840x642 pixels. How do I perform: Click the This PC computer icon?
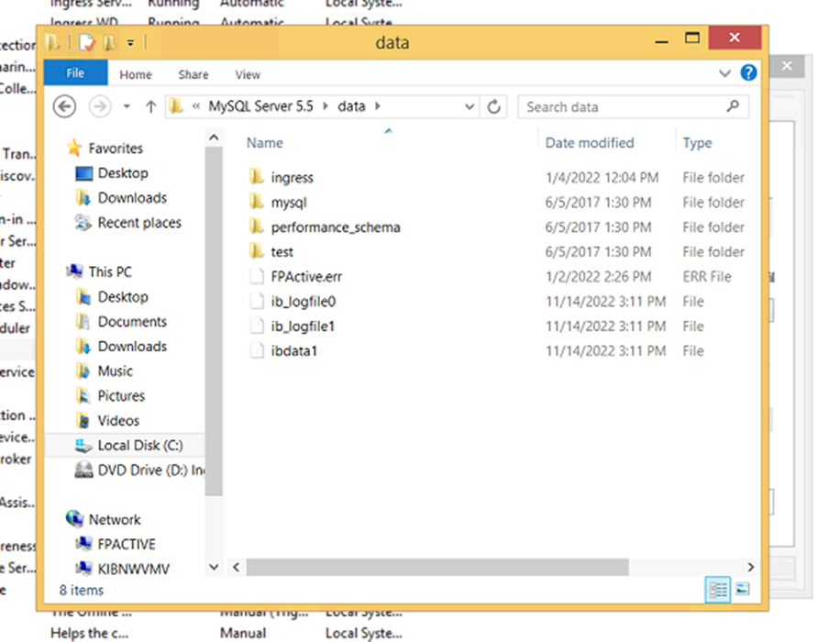pos(74,271)
